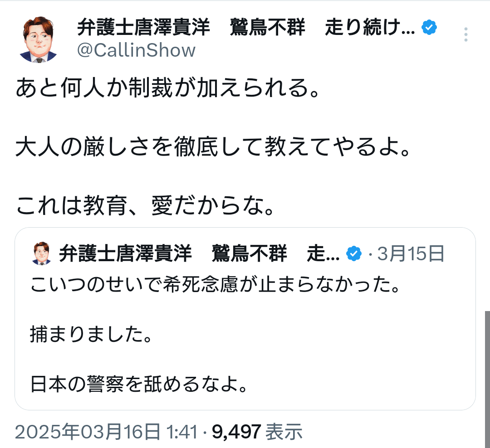Click the small avatar inside the quoted tweet

(x=42, y=254)
